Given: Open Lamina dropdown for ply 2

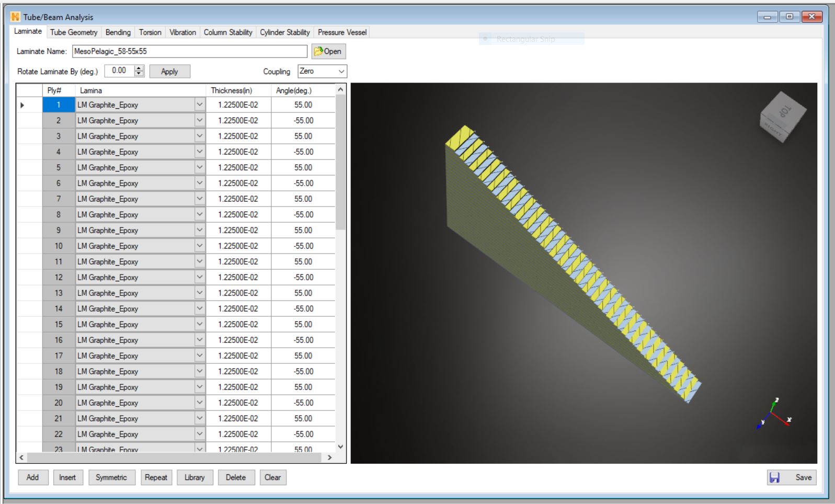Looking at the screenshot, I should 200,121.
